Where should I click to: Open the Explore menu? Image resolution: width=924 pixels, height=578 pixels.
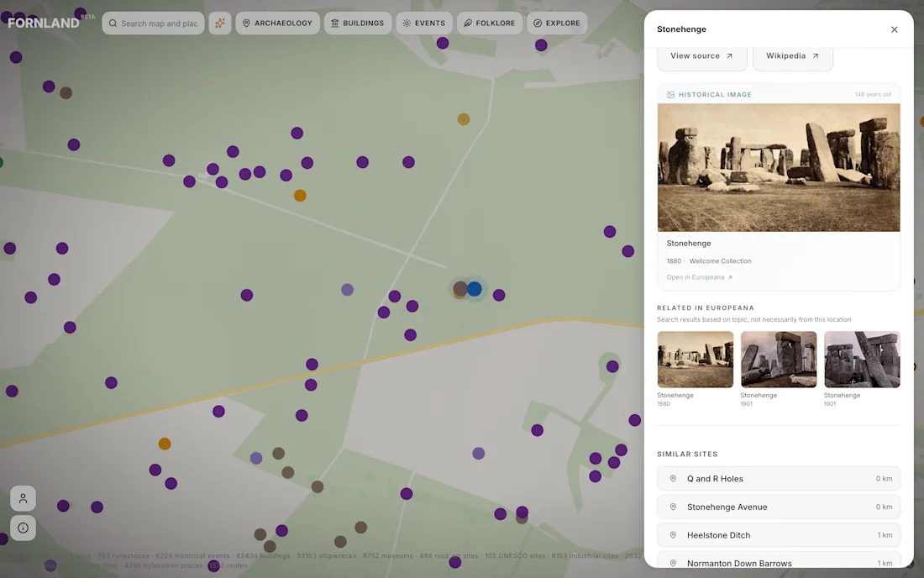click(557, 23)
